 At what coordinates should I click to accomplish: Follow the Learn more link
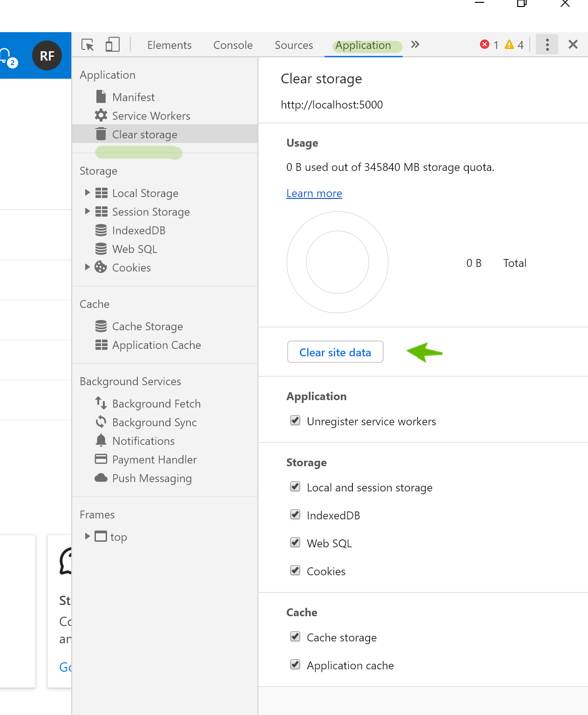pos(314,193)
